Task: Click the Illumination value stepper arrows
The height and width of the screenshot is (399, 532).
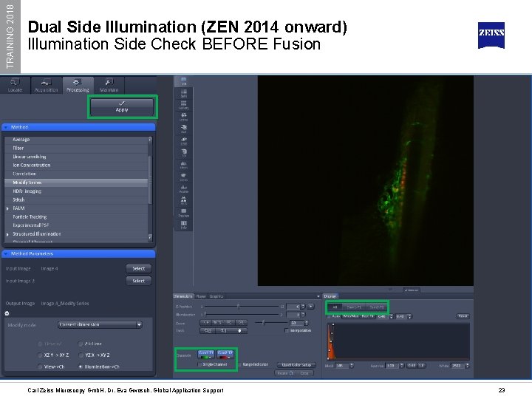Action: (303, 315)
